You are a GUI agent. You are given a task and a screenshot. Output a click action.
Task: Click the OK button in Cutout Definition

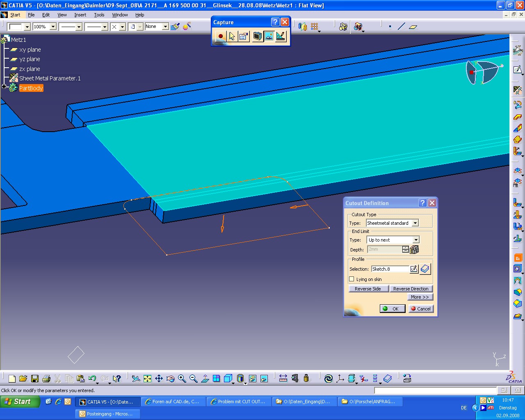point(393,309)
